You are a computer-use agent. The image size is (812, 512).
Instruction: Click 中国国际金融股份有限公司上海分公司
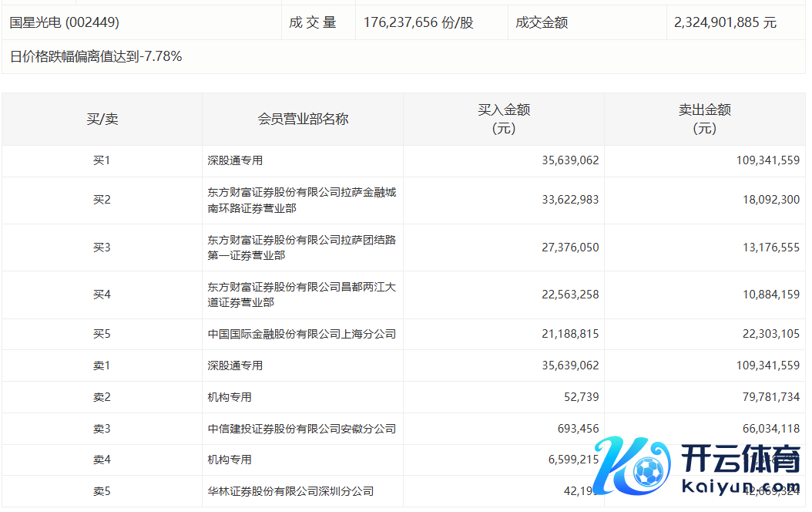point(301,334)
